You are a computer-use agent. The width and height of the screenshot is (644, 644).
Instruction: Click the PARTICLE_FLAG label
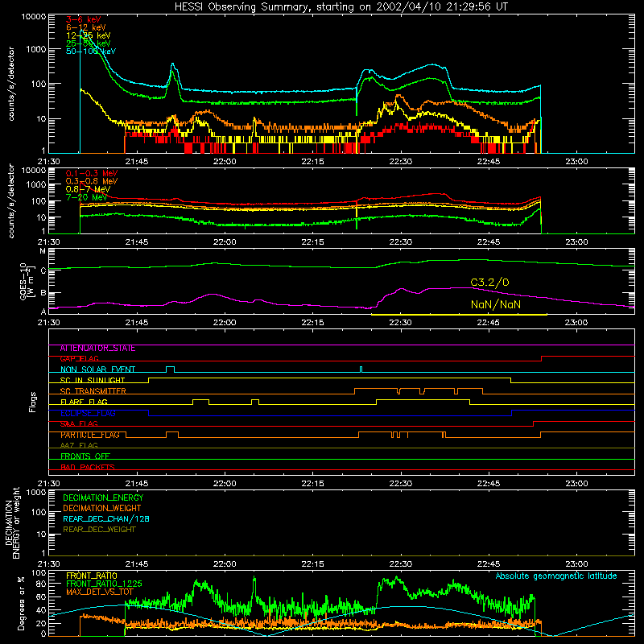point(90,435)
